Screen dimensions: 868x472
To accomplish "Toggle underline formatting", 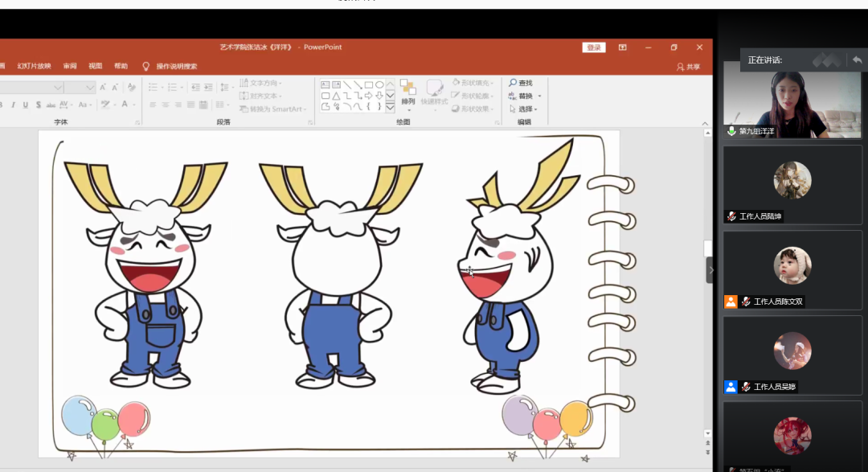I will (26, 105).
